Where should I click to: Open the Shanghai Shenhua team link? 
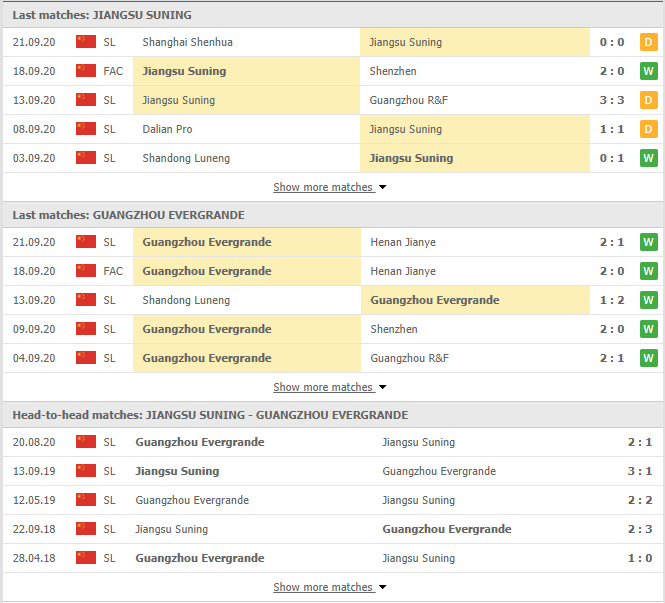187,42
